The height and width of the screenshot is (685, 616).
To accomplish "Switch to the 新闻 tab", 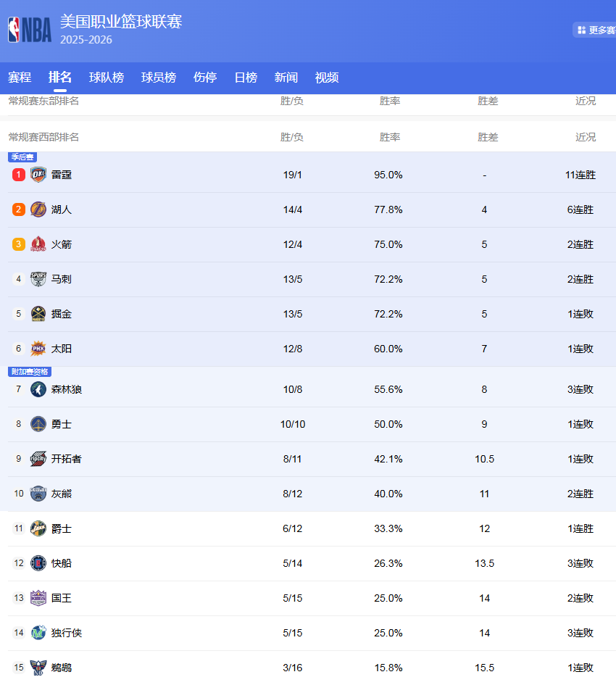I will tap(286, 78).
